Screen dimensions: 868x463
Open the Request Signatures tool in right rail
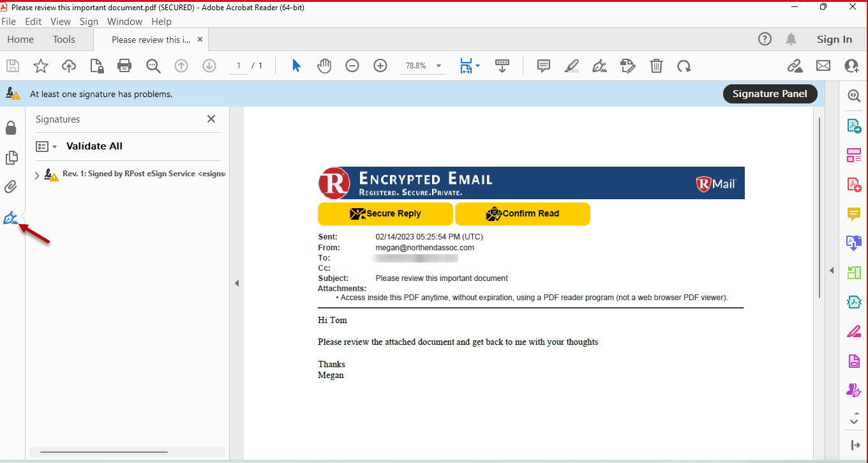854,390
